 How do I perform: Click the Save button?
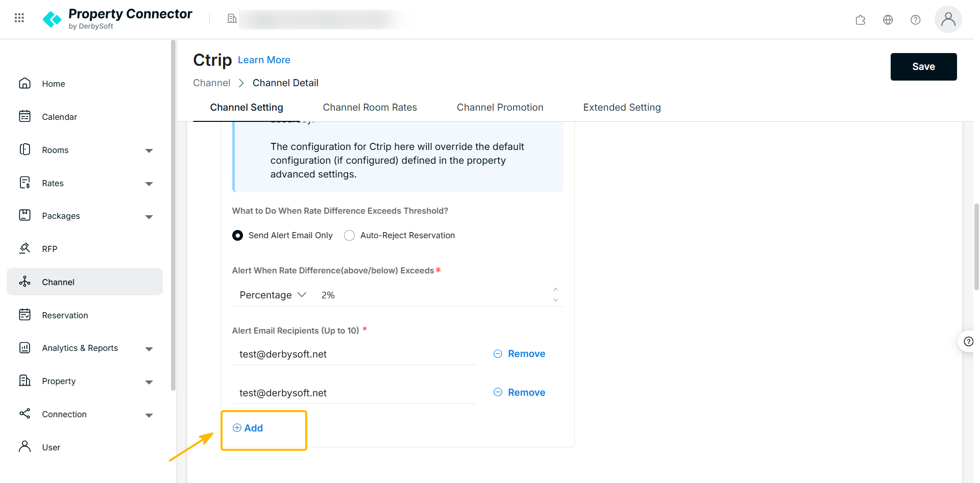[924, 67]
